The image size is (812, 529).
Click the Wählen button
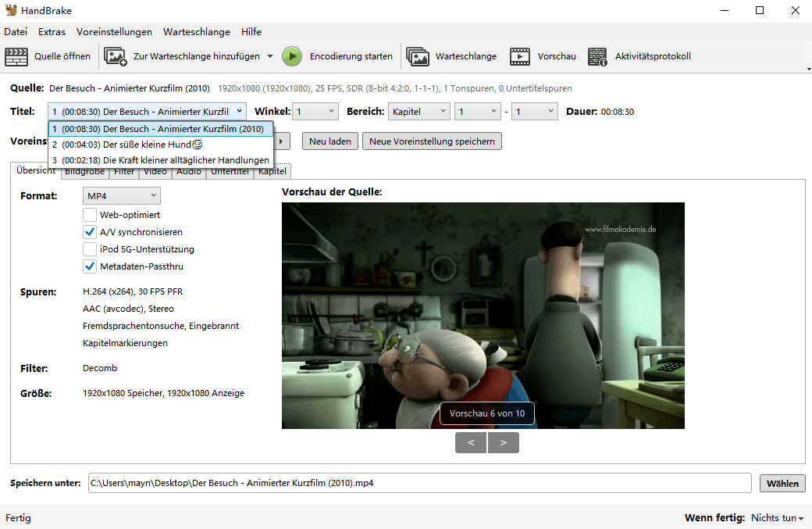pos(782,483)
